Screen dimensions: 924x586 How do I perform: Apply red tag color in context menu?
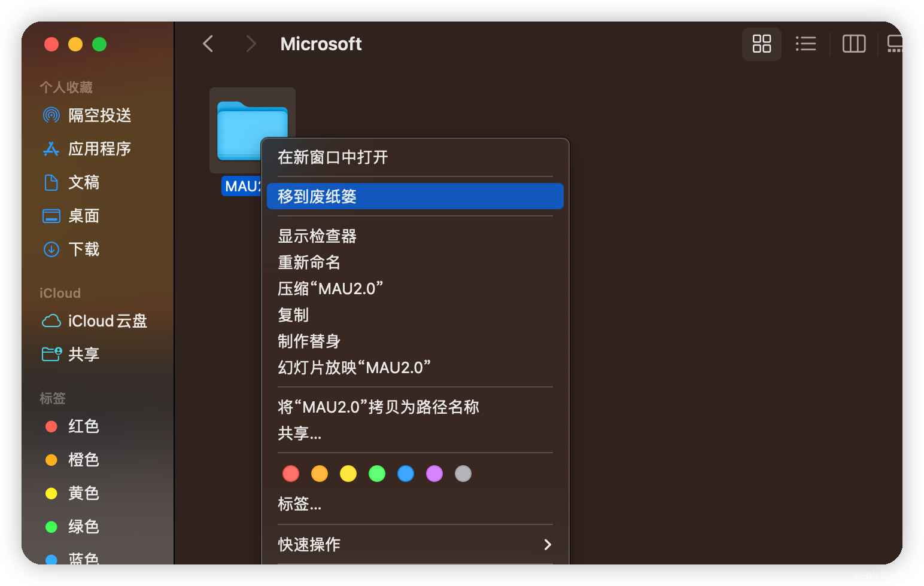[291, 474]
